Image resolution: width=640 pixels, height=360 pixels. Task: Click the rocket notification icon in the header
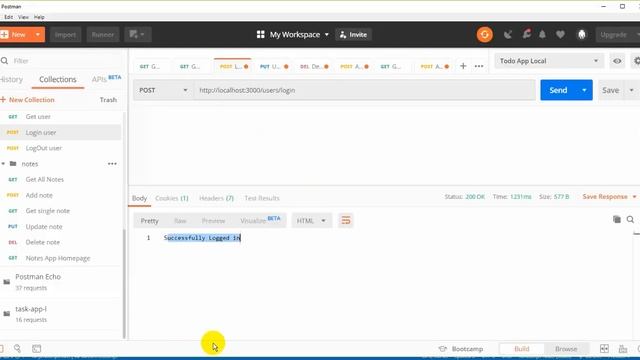(x=527, y=34)
